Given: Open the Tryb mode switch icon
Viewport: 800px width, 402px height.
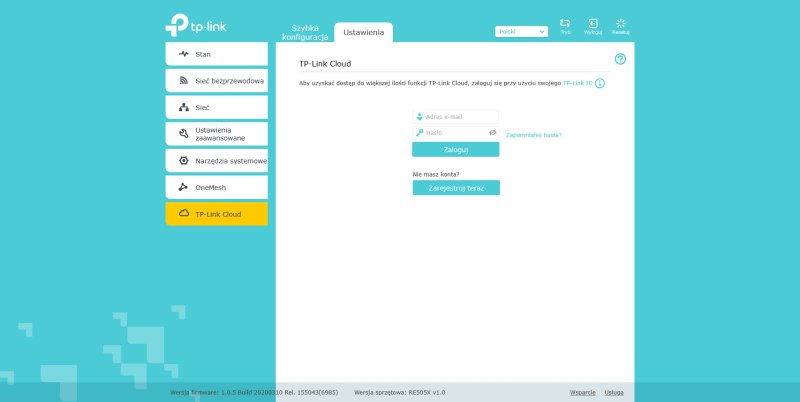Looking at the screenshot, I should (x=565, y=26).
